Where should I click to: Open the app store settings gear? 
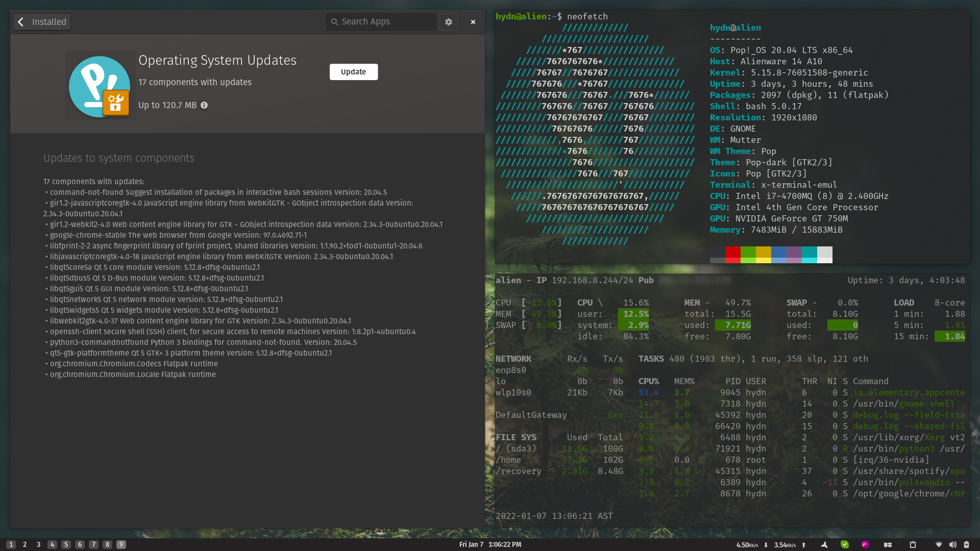coord(449,22)
